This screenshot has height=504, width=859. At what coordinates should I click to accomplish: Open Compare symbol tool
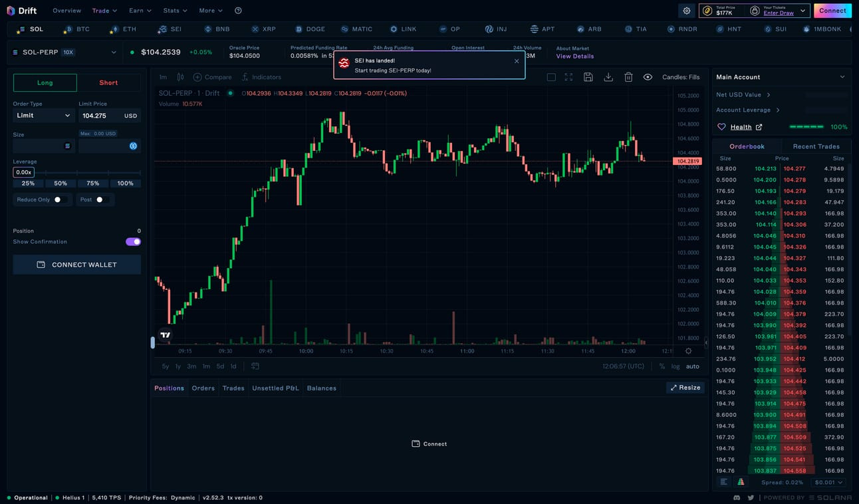click(212, 77)
